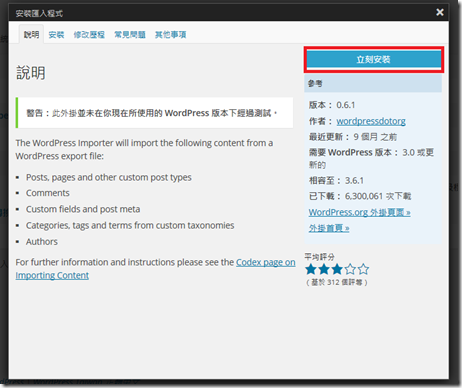Click the 最近更新: 9 個月 之前 text

(x=353, y=137)
